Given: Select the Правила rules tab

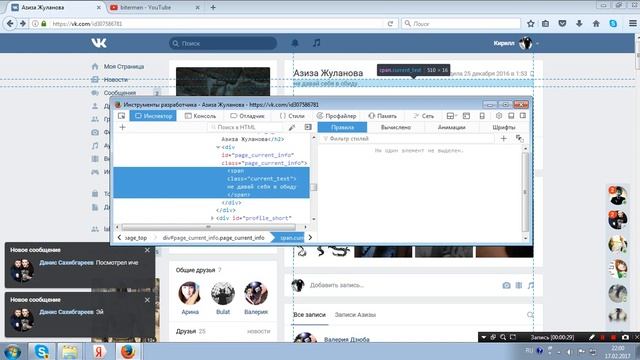Looking at the screenshot, I should [x=342, y=127].
